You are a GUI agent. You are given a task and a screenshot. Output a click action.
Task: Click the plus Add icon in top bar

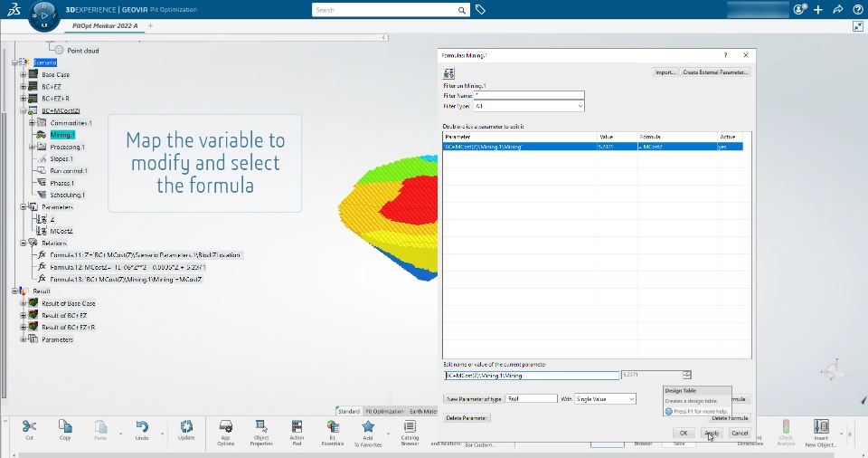[818, 9]
